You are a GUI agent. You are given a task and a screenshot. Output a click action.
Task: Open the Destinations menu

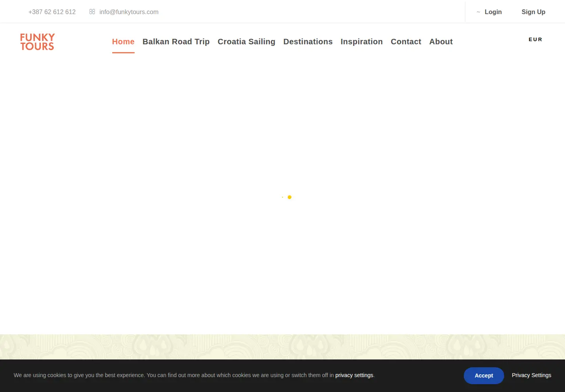click(x=308, y=42)
